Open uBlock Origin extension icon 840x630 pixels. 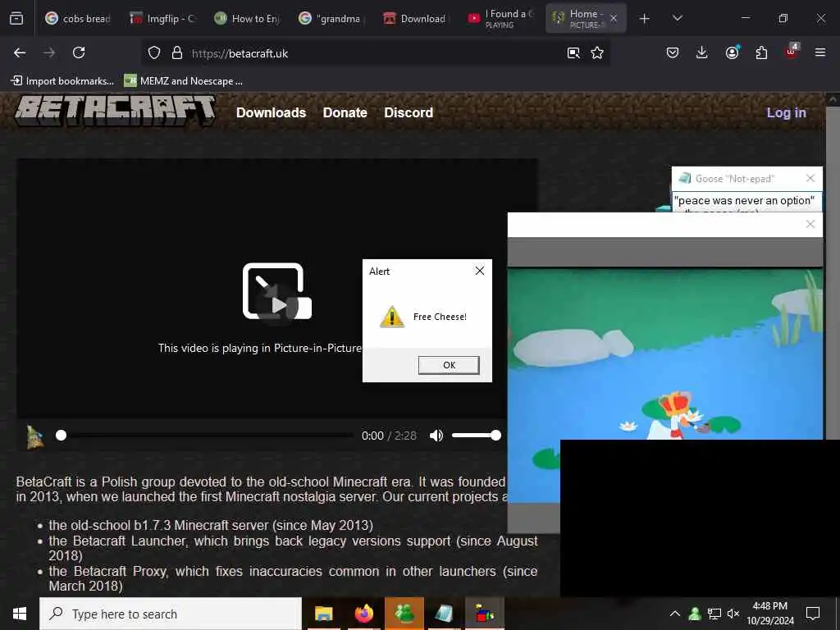[x=792, y=52]
